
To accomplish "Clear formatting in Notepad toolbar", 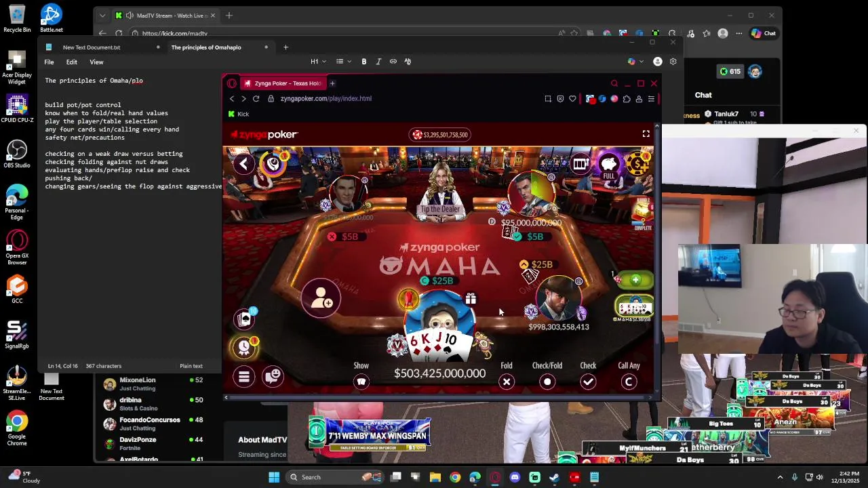I will [x=408, y=62].
